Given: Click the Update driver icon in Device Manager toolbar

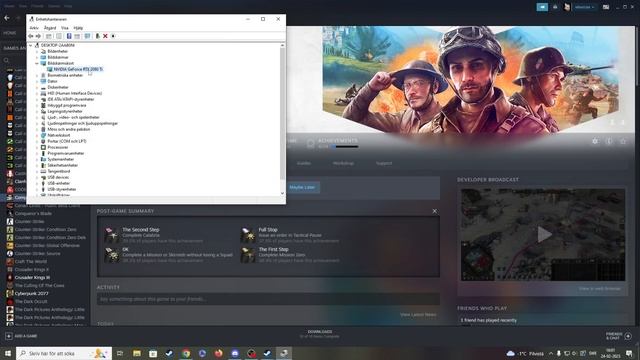Looking at the screenshot, I should pyautogui.click(x=97, y=36).
